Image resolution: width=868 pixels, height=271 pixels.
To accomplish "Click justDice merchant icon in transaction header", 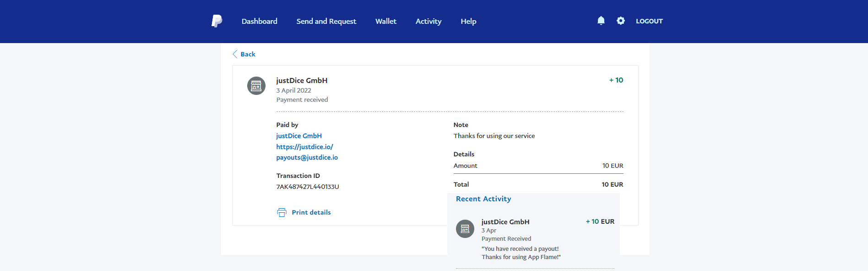I will coord(256,86).
